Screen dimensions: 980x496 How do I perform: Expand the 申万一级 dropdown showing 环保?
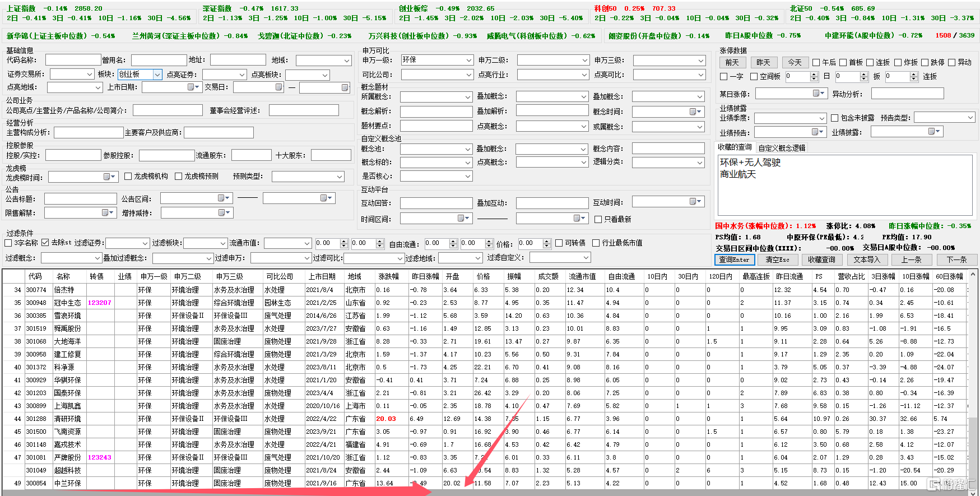[x=469, y=60]
